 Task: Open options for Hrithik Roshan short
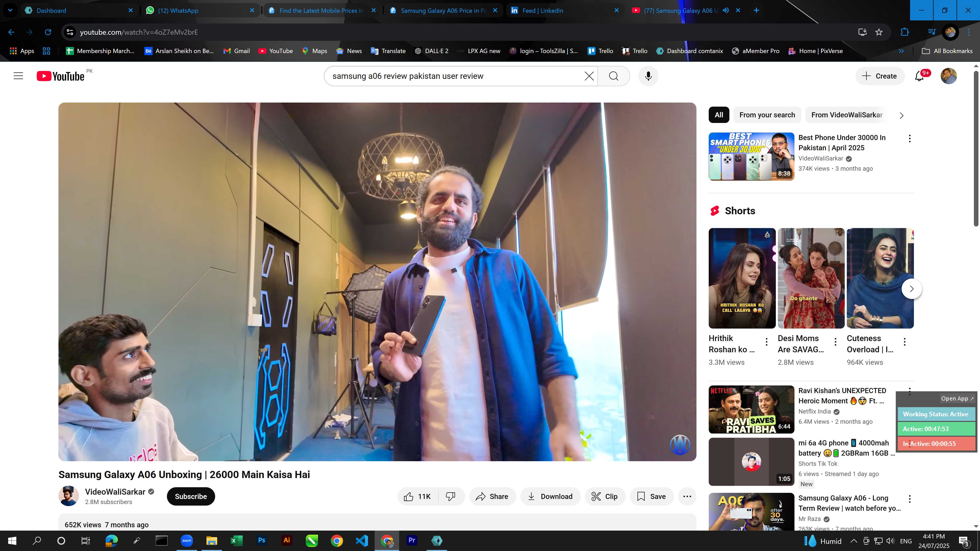[767, 342]
